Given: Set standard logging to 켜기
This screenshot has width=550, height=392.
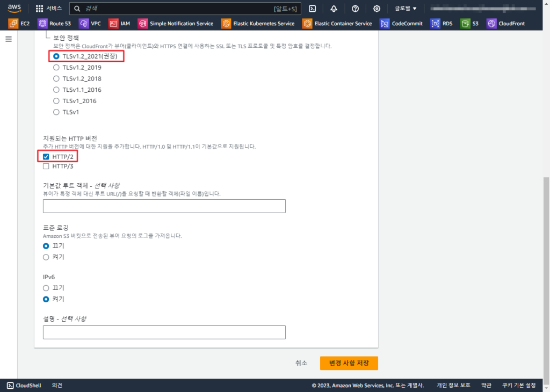Looking at the screenshot, I should coord(46,257).
